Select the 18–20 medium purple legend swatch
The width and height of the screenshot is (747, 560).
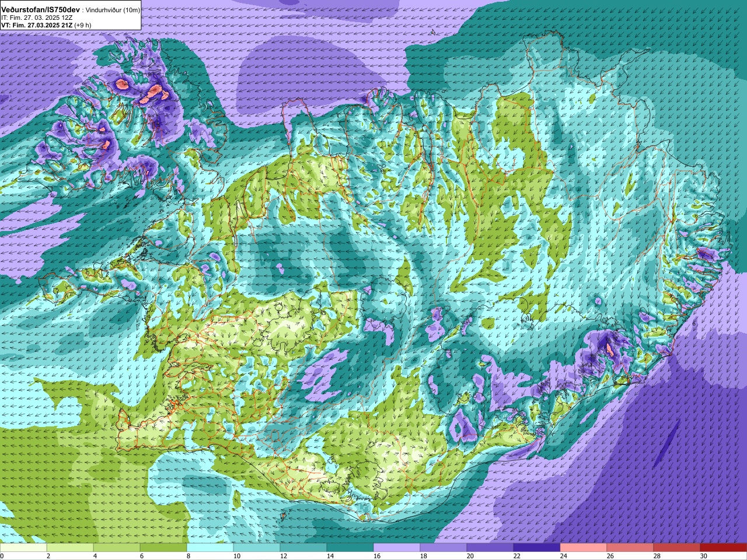[x=444, y=548]
